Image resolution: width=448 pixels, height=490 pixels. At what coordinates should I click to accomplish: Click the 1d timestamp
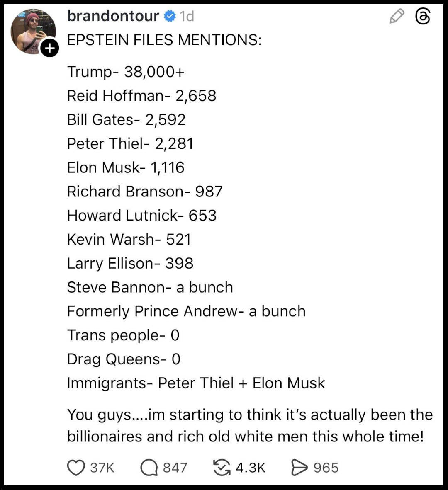[x=187, y=16]
